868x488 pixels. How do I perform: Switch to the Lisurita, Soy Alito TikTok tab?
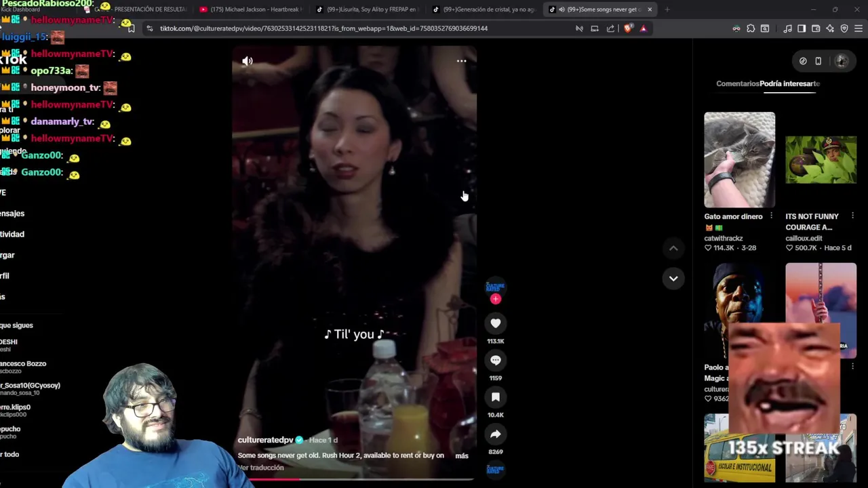click(x=367, y=9)
